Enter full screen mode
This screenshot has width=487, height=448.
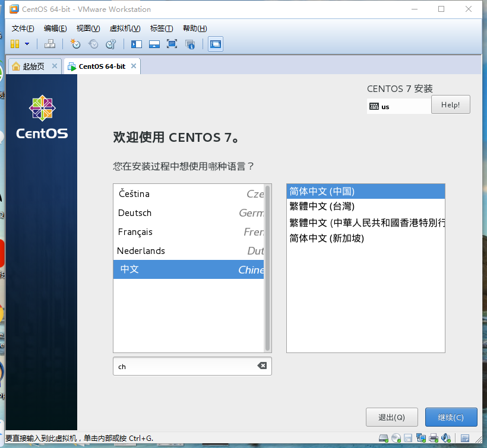172,44
